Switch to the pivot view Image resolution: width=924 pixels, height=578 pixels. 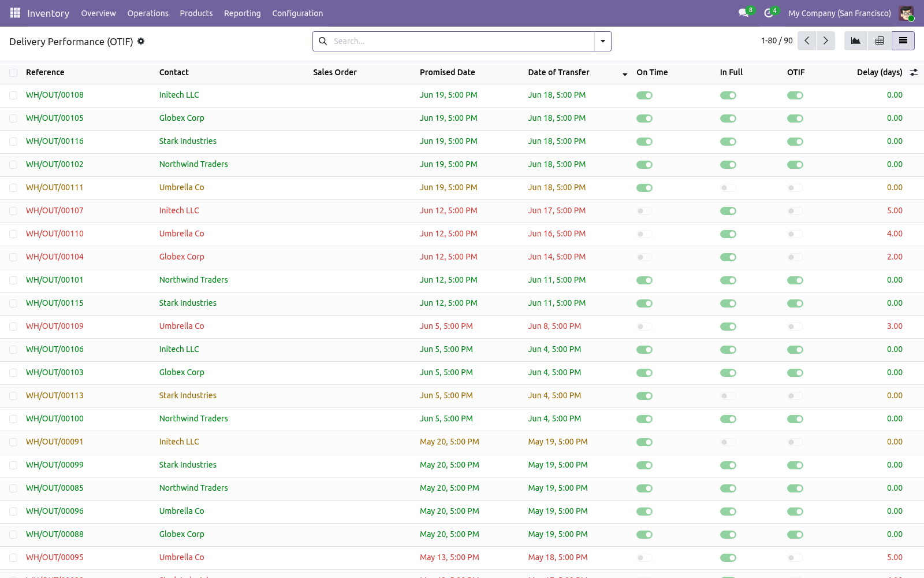click(x=880, y=40)
